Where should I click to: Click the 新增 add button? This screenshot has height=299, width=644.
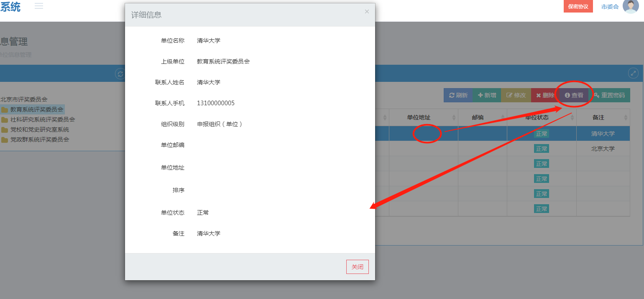coord(487,95)
